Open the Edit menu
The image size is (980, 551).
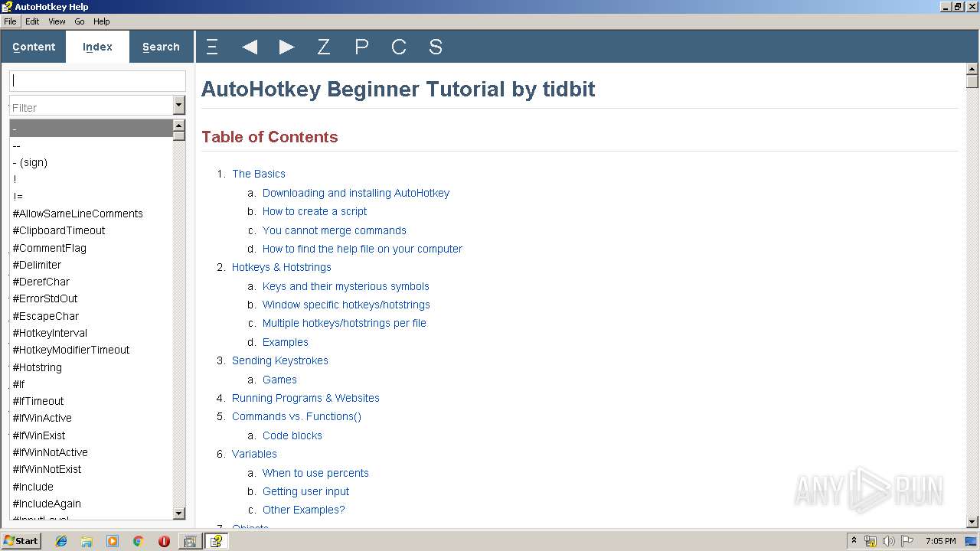click(32, 21)
